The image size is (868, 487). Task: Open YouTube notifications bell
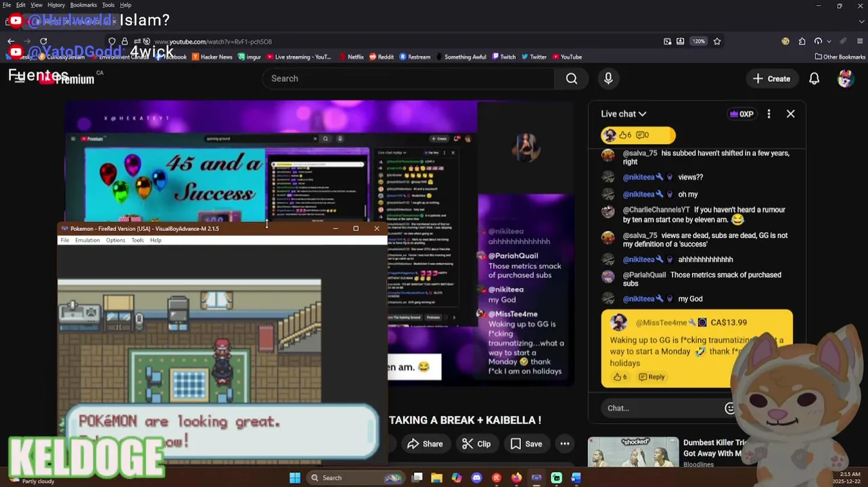click(814, 78)
